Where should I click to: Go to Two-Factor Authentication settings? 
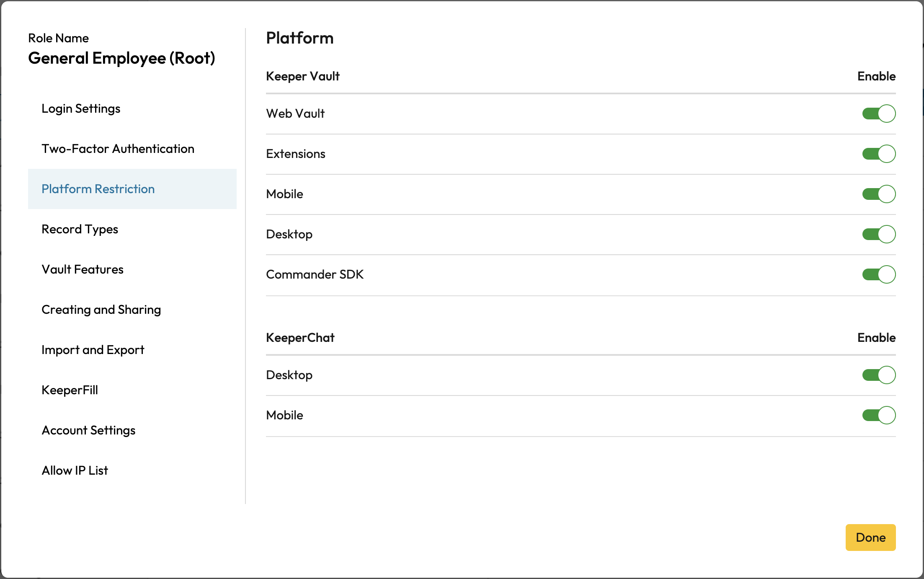(x=118, y=149)
